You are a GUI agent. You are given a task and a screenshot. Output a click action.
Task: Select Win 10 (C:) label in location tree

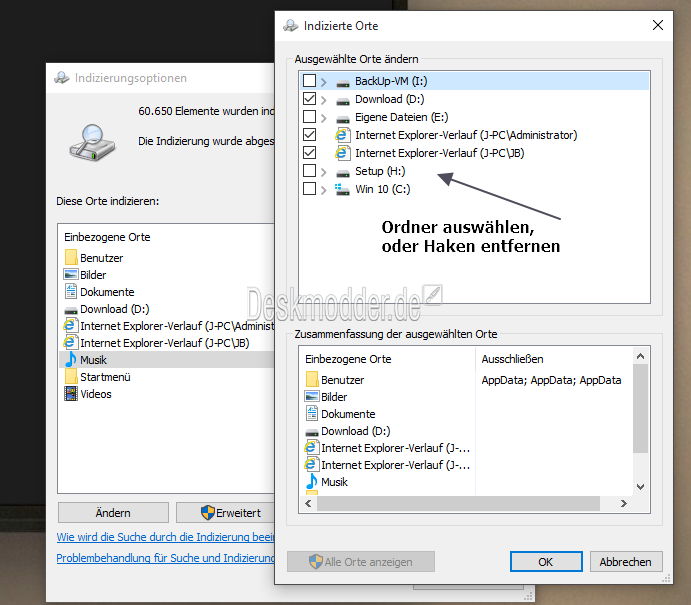click(383, 189)
